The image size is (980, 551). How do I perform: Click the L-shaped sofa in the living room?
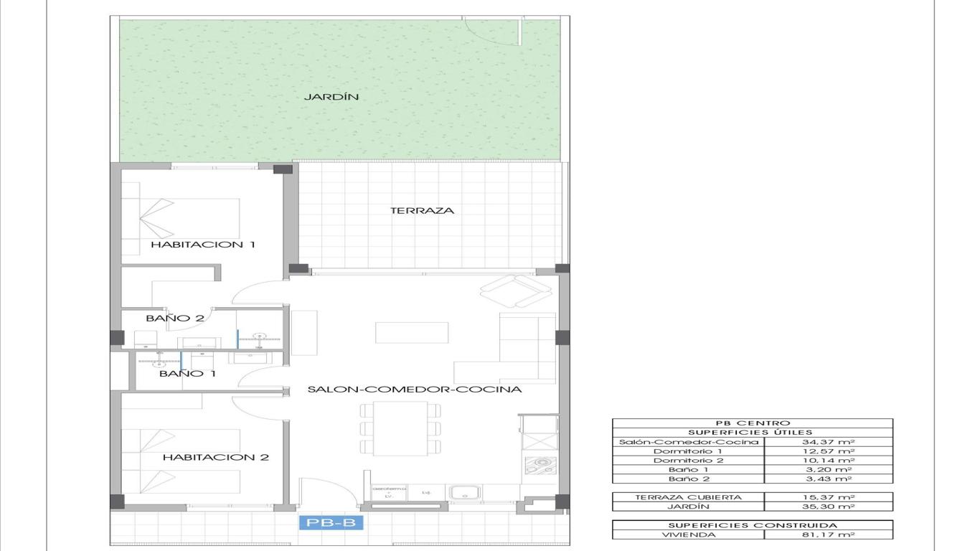click(x=517, y=348)
